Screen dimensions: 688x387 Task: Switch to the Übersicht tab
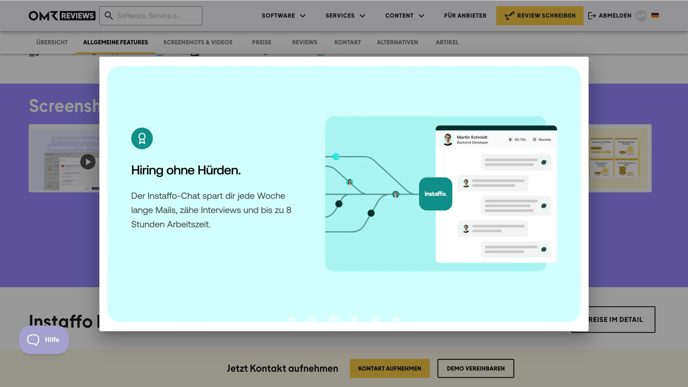(x=52, y=42)
